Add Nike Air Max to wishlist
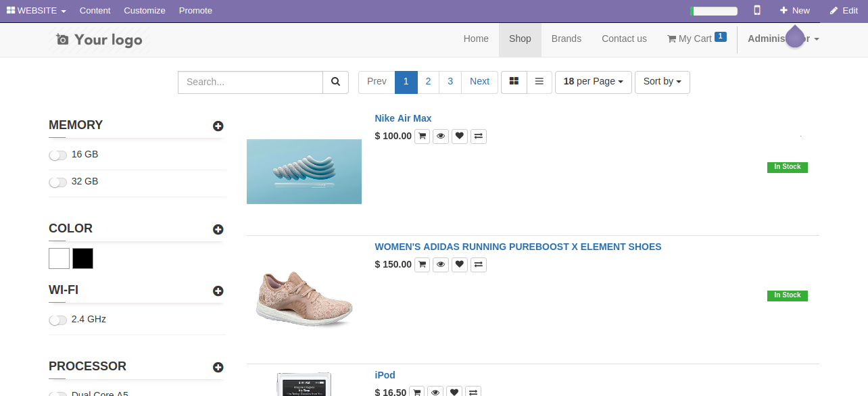868x396 pixels. (460, 136)
